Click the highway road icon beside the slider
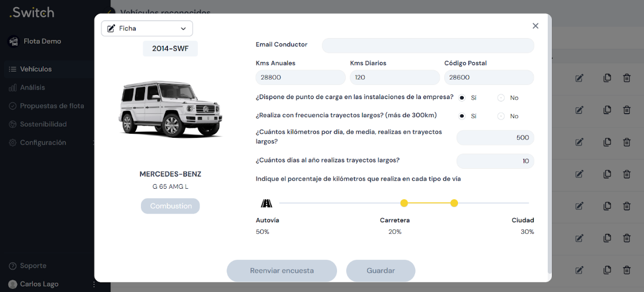Screen dimensions: 644x292 click(x=267, y=203)
